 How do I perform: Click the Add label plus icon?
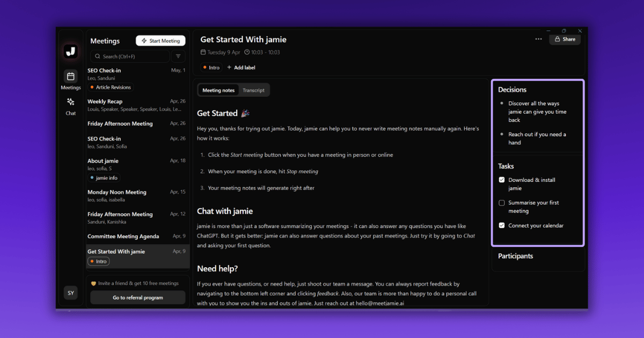(229, 68)
